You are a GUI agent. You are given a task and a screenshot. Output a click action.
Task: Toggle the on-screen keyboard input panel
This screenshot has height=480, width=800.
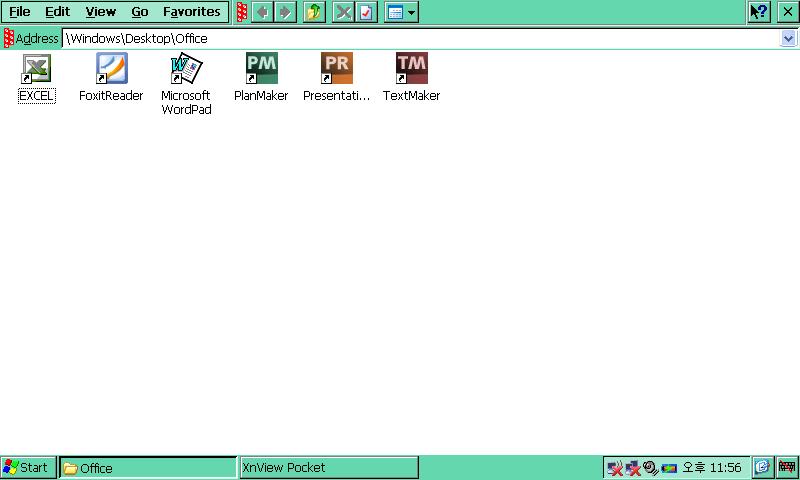pyautogui.click(x=787, y=467)
